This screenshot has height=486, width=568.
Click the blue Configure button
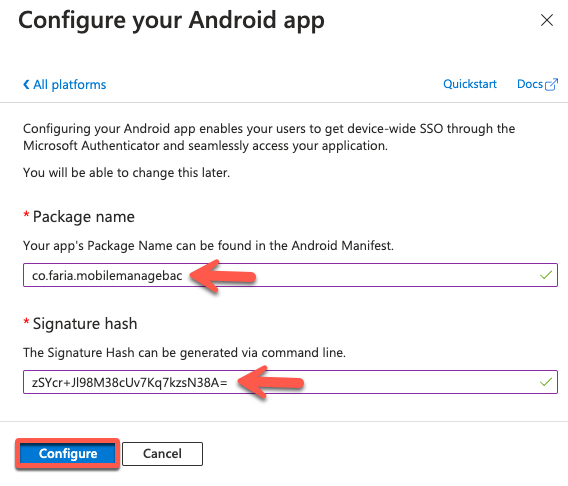pyautogui.click(x=68, y=453)
